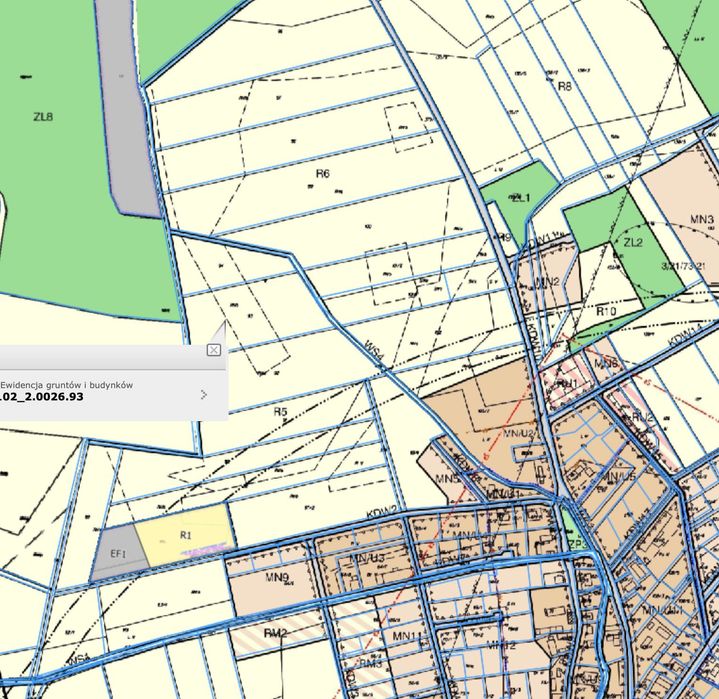Select the ZL1 green area label

(x=521, y=198)
